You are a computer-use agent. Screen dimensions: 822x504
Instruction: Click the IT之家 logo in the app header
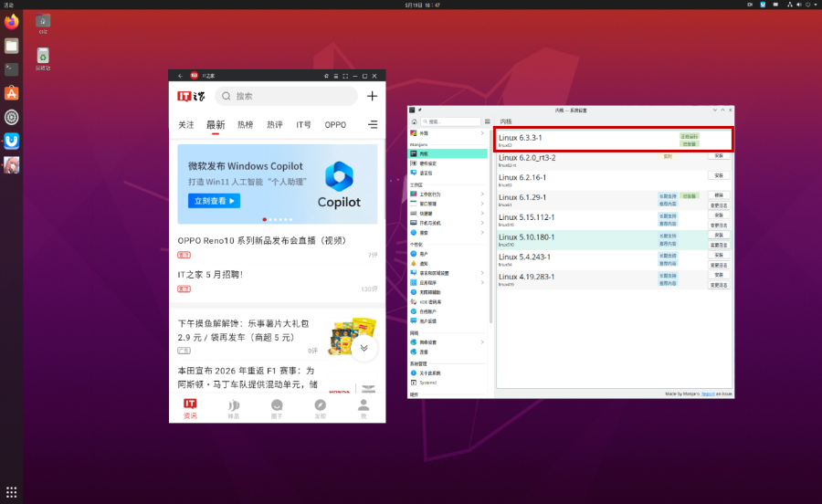(191, 96)
